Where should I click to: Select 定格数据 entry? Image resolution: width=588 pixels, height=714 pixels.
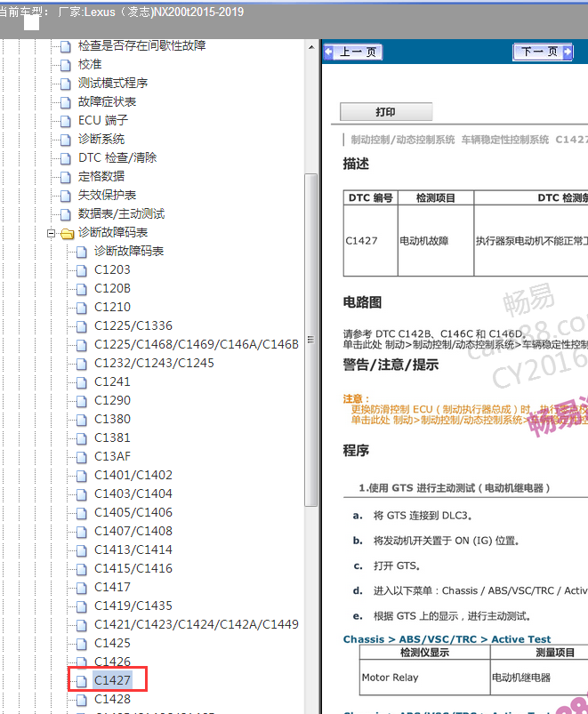pos(101,176)
